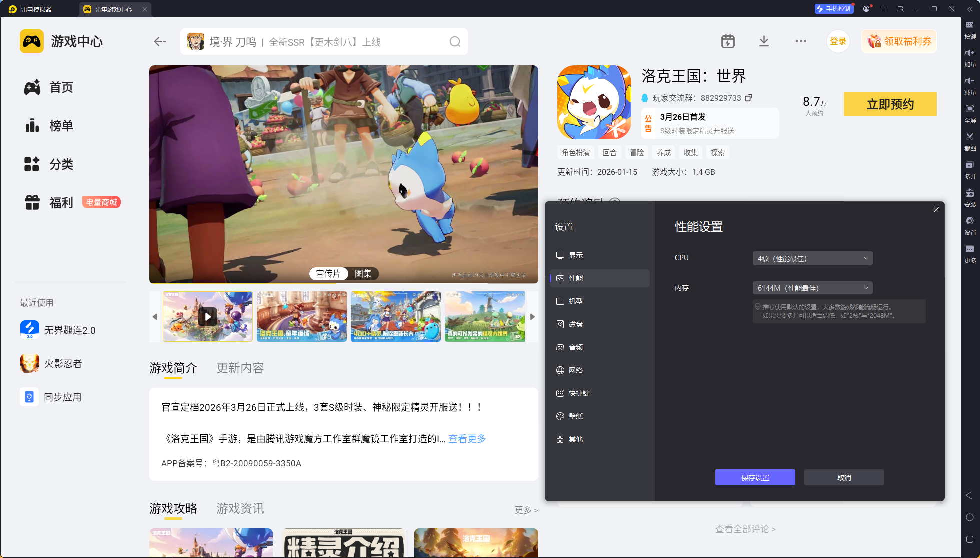Select the 磁盘 disk settings item
This screenshot has height=558, width=980.
(x=575, y=324)
